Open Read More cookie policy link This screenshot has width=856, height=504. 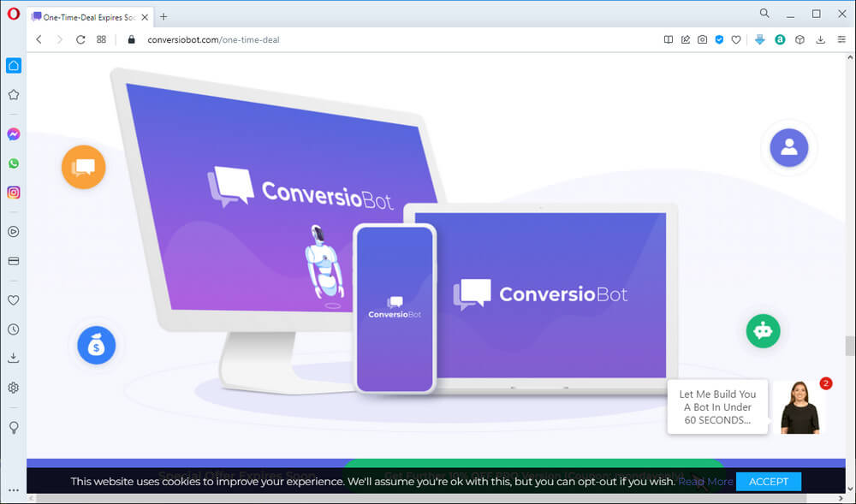coord(705,482)
